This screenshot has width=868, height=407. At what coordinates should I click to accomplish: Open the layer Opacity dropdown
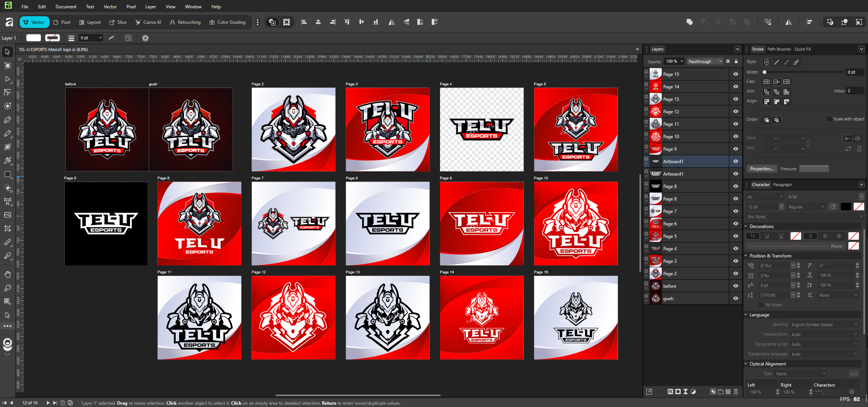(682, 61)
